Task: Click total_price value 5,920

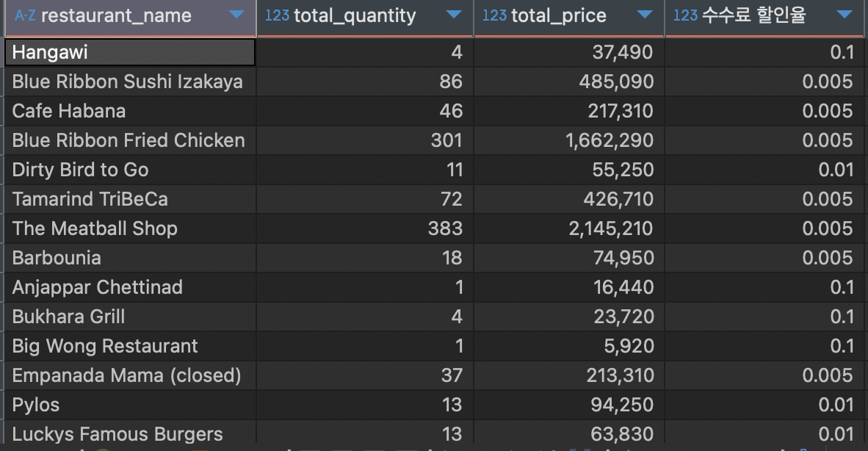Action: coord(629,347)
